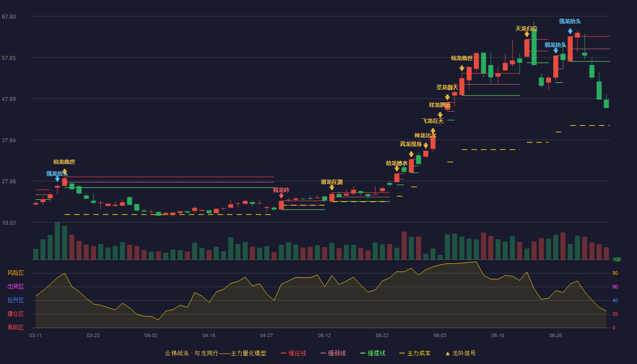The width and height of the screenshot is (637, 364).
Task: Click the 拉升区 zone label
Action: [16, 300]
